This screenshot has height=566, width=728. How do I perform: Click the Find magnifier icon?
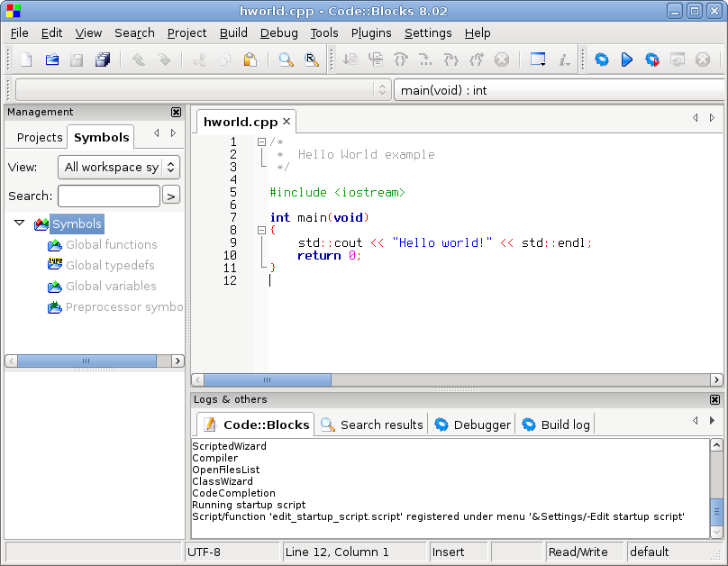coord(286,60)
